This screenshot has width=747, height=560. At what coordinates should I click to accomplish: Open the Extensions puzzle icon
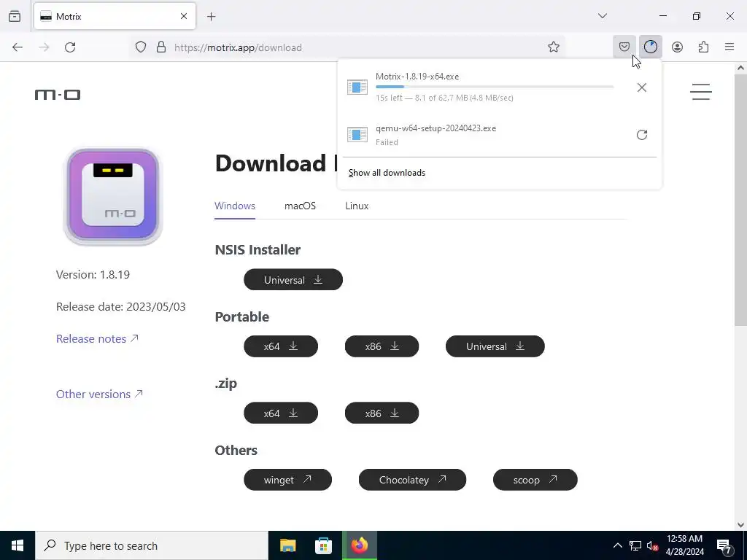click(703, 47)
